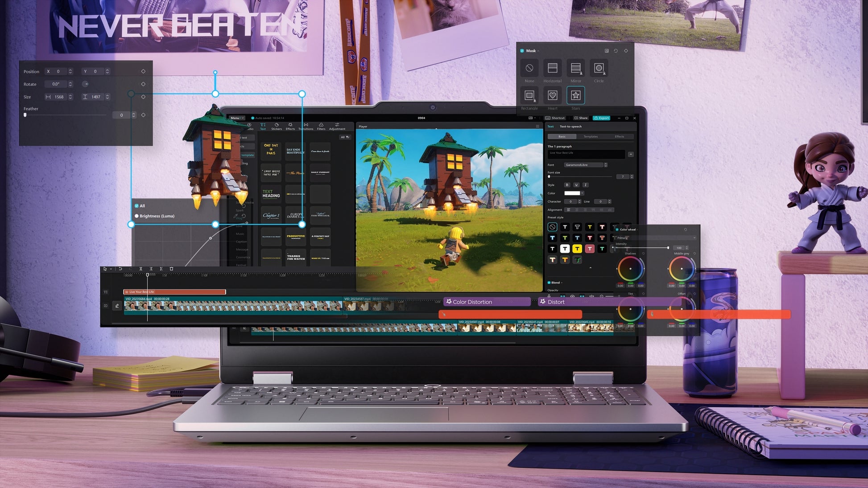Select the Brightness (Luma) radio option
The height and width of the screenshot is (488, 868).
[x=137, y=216]
